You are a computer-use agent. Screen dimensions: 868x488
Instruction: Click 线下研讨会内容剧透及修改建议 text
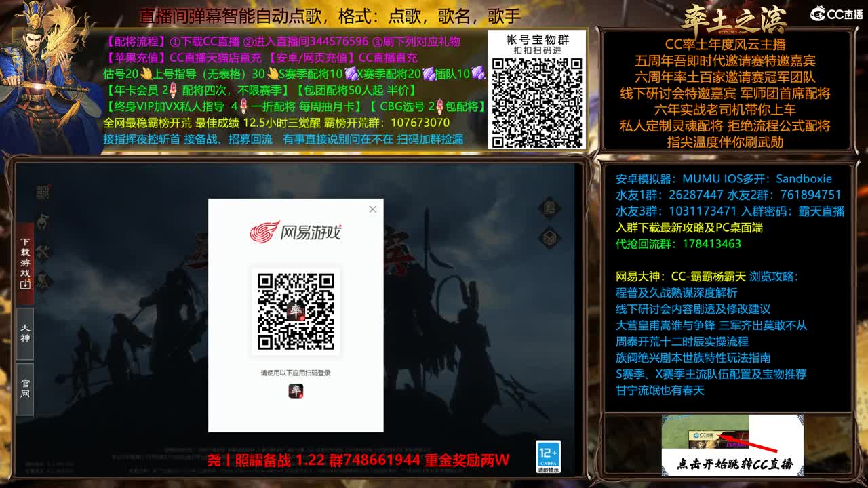tap(693, 309)
